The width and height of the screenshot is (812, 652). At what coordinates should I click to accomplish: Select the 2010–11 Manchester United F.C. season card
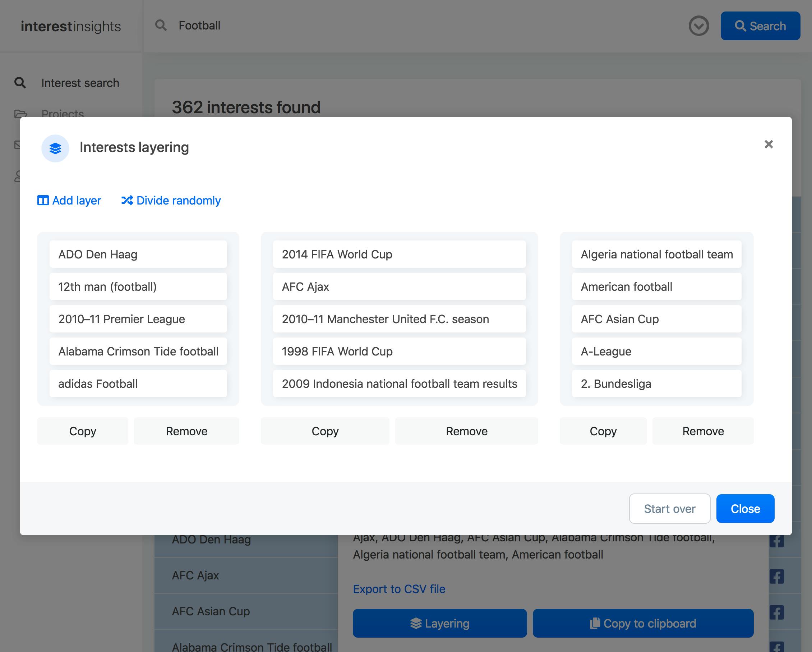(x=399, y=319)
